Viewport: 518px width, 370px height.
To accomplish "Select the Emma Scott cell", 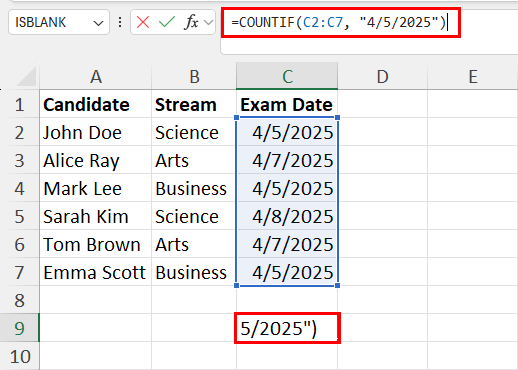I will pos(96,272).
